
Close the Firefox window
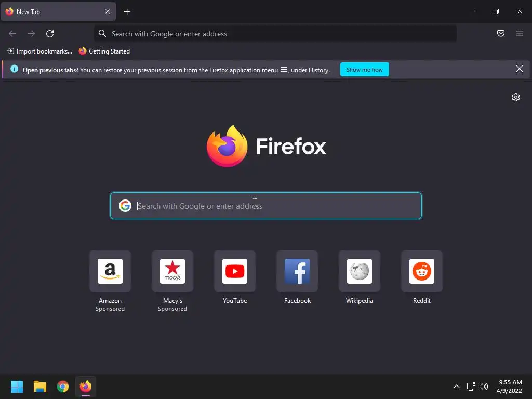tap(520, 11)
